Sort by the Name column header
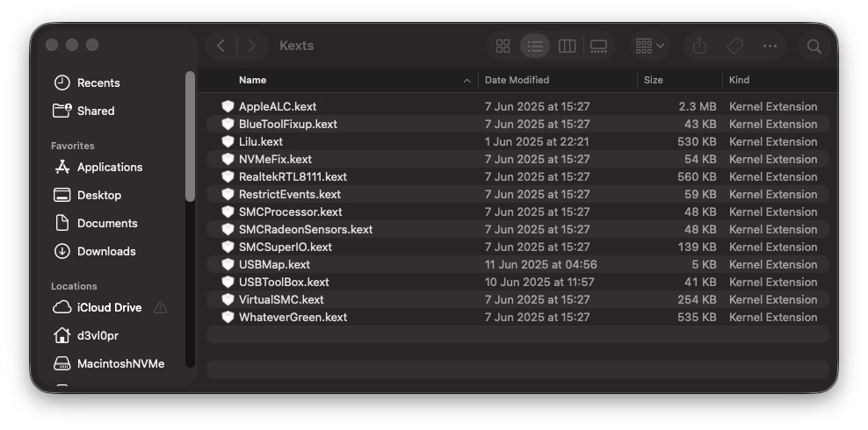Image resolution: width=868 pixels, height=430 pixels. point(252,80)
